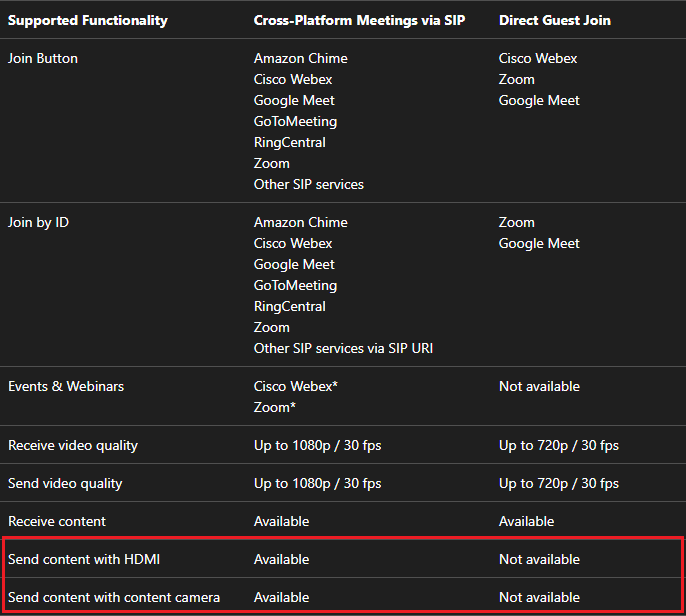
Task: Select the Receive video quality label
Action: pos(73,445)
